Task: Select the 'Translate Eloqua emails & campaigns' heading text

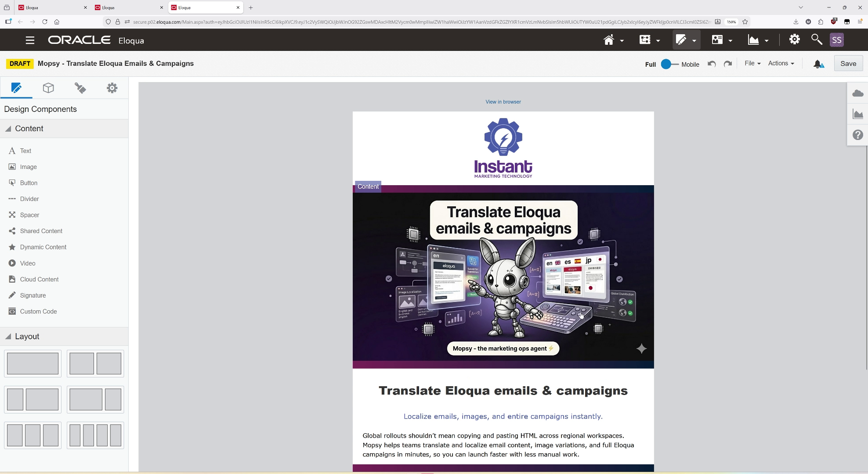Action: 503,391
